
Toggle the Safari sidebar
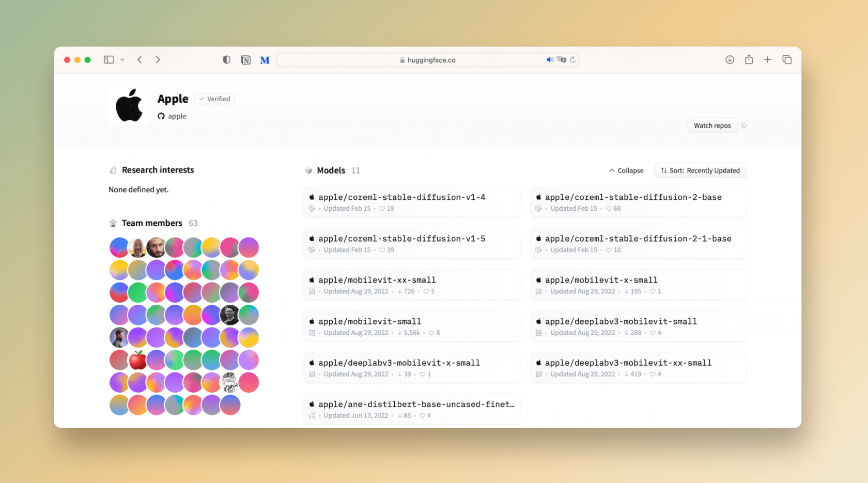(x=109, y=59)
